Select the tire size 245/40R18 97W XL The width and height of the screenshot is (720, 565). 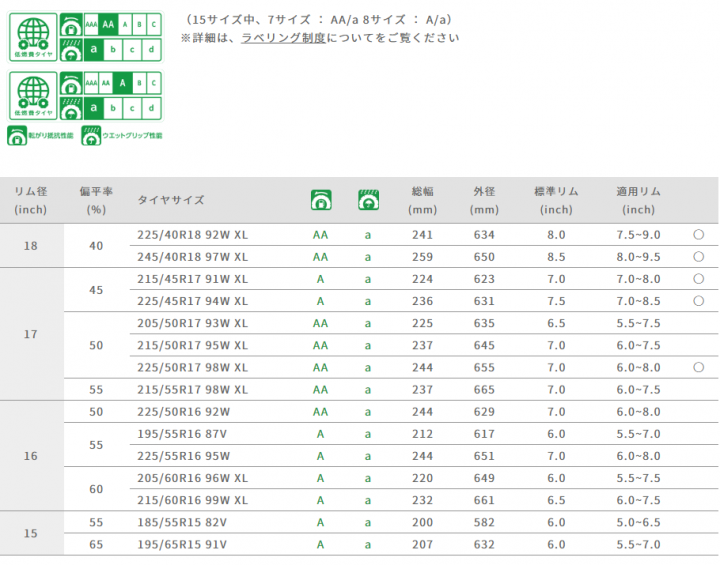[x=192, y=257]
